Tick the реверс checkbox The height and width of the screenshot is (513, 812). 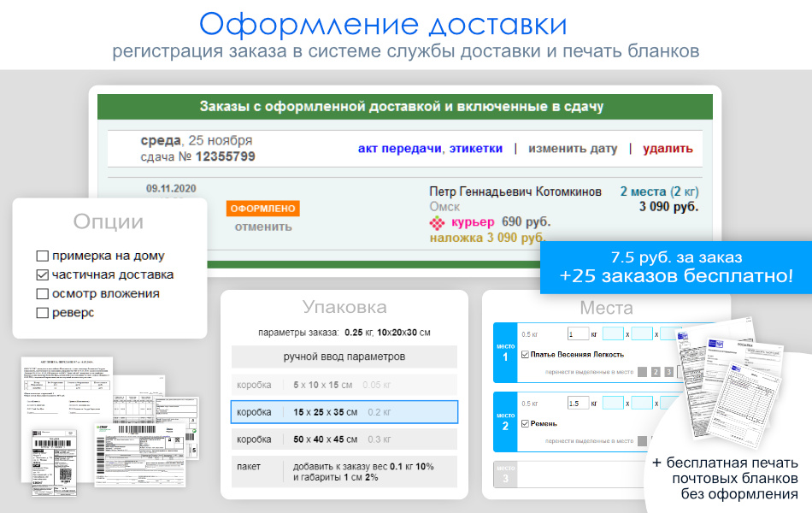[x=43, y=313]
